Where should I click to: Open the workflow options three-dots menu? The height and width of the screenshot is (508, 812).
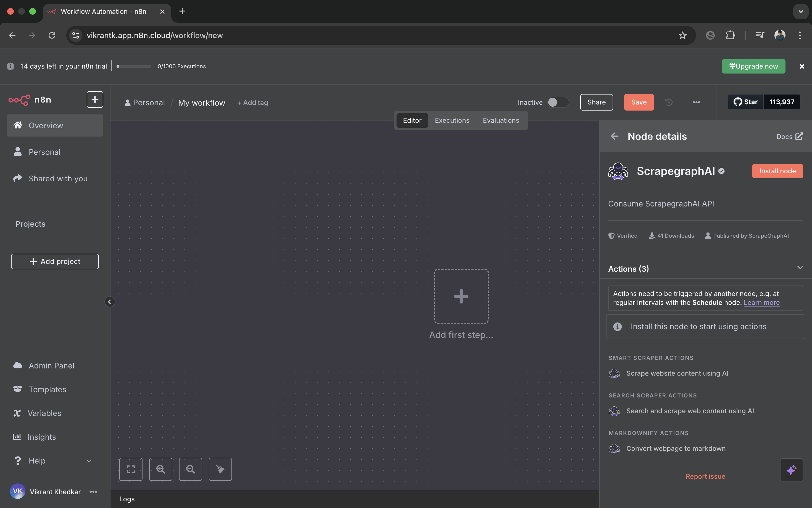pos(697,102)
